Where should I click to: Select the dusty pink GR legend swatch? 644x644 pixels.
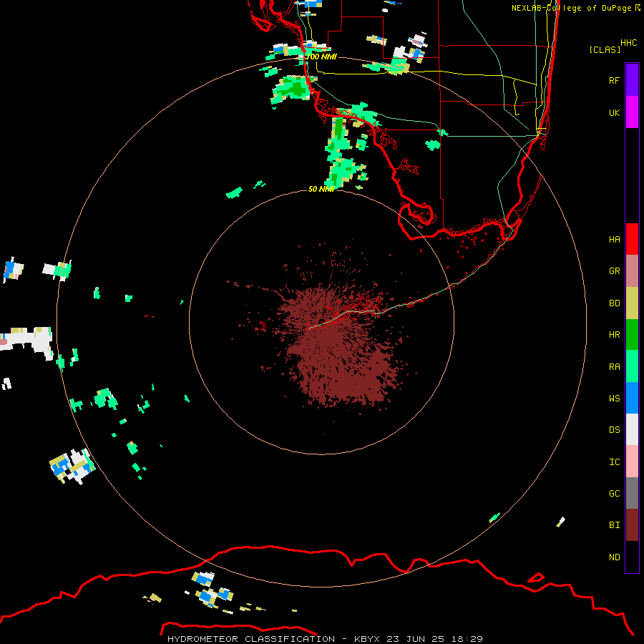[x=632, y=271]
